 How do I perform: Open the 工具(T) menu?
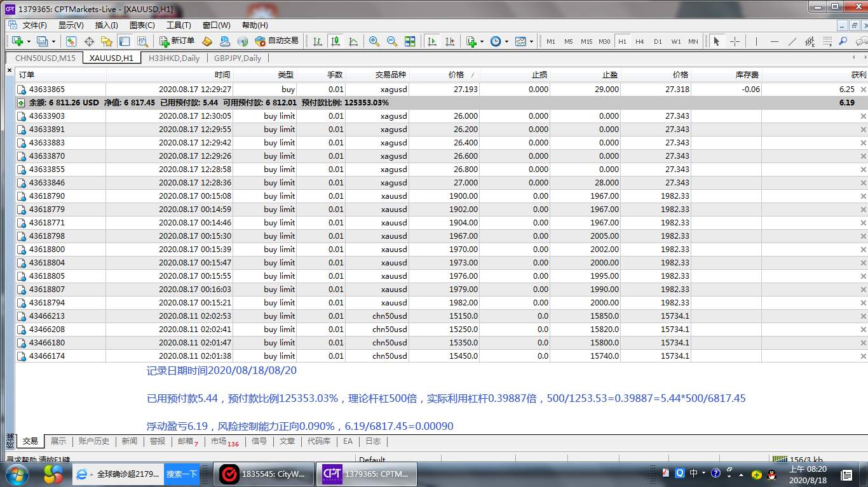click(x=179, y=25)
